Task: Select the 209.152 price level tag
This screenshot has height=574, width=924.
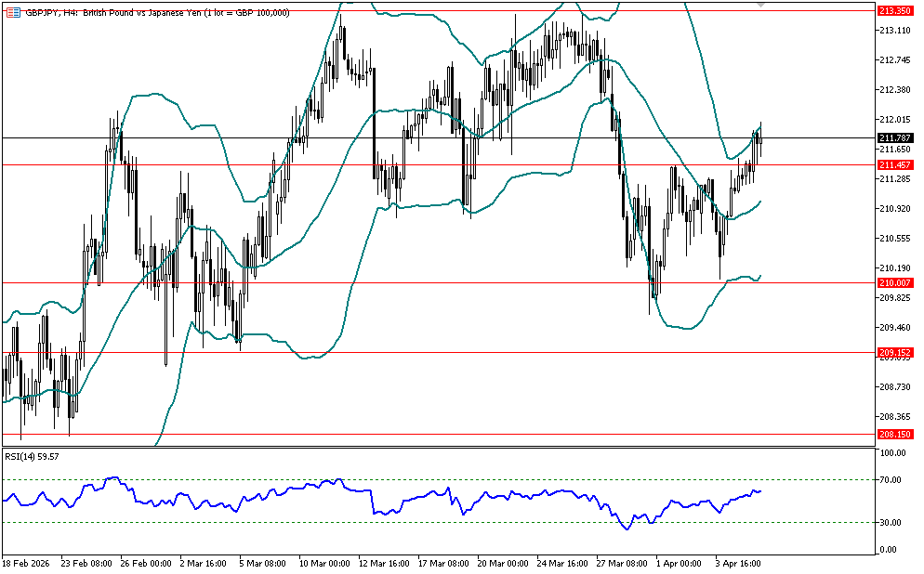Action: coord(894,352)
